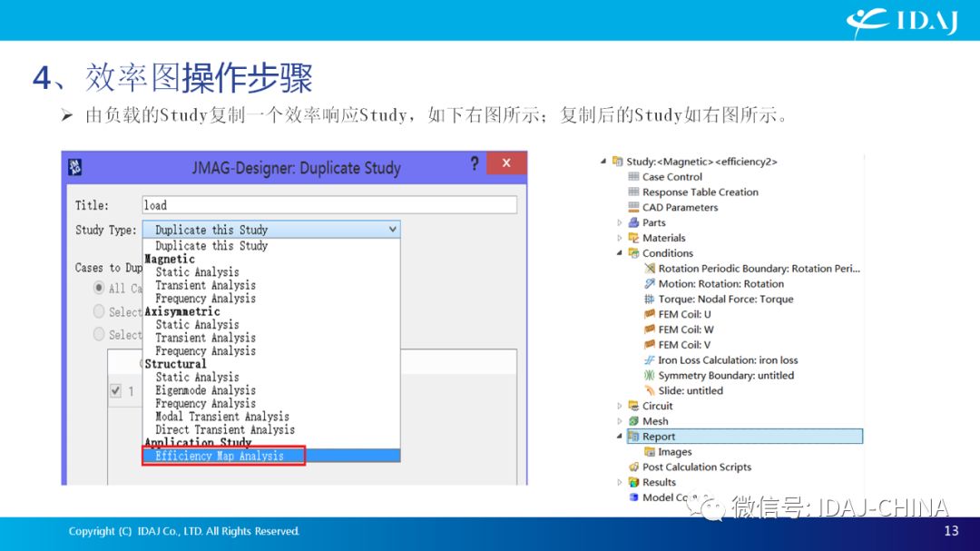Choose Transient Analysis under Axisymmetric
This screenshot has height=551, width=980.
tap(271, 338)
